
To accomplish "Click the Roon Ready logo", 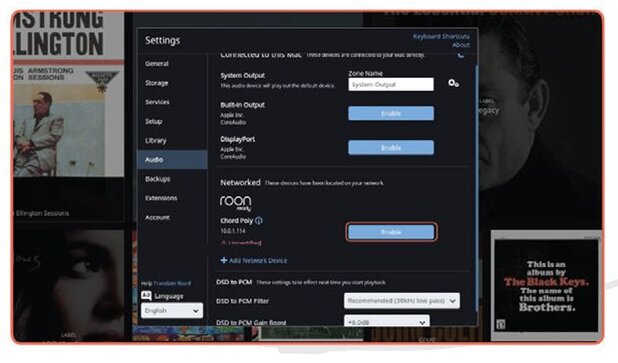I will [235, 203].
